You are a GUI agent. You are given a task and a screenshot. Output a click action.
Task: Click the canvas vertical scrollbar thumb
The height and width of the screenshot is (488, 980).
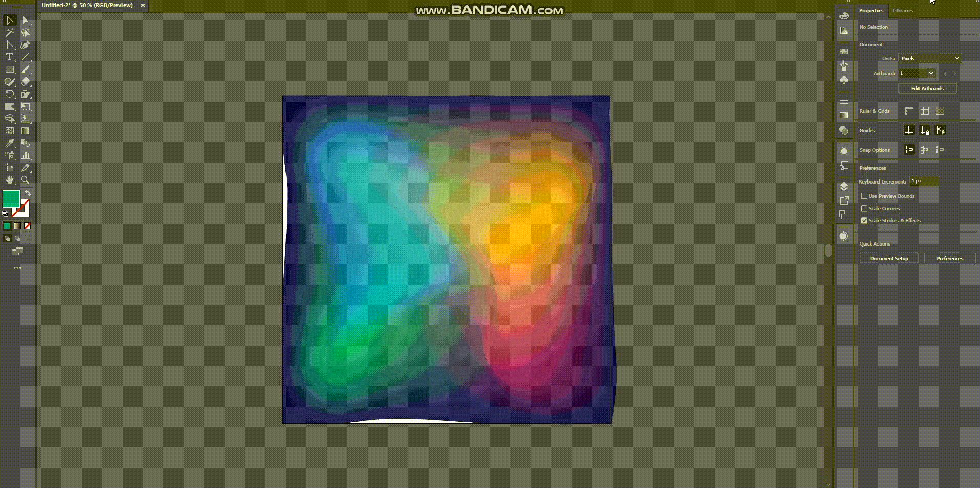[828, 251]
